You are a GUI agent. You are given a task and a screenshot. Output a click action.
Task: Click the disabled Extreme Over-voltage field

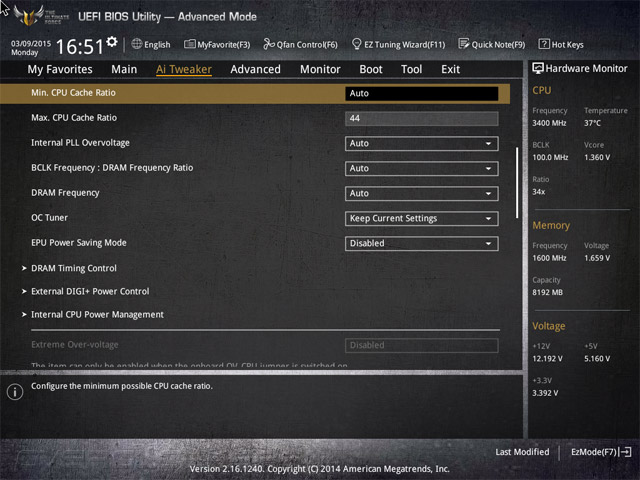pos(422,345)
